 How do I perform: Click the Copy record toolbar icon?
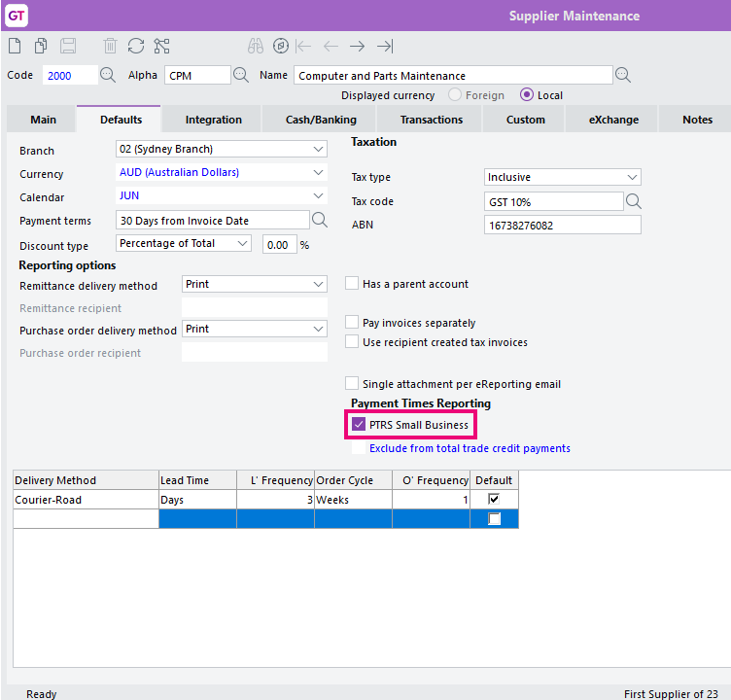[x=41, y=46]
